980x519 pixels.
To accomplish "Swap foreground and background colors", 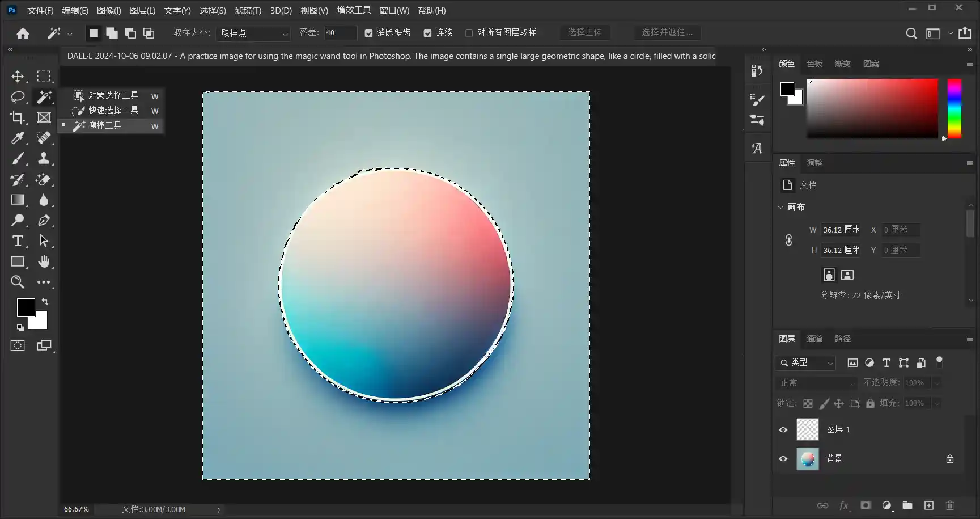I will click(45, 302).
